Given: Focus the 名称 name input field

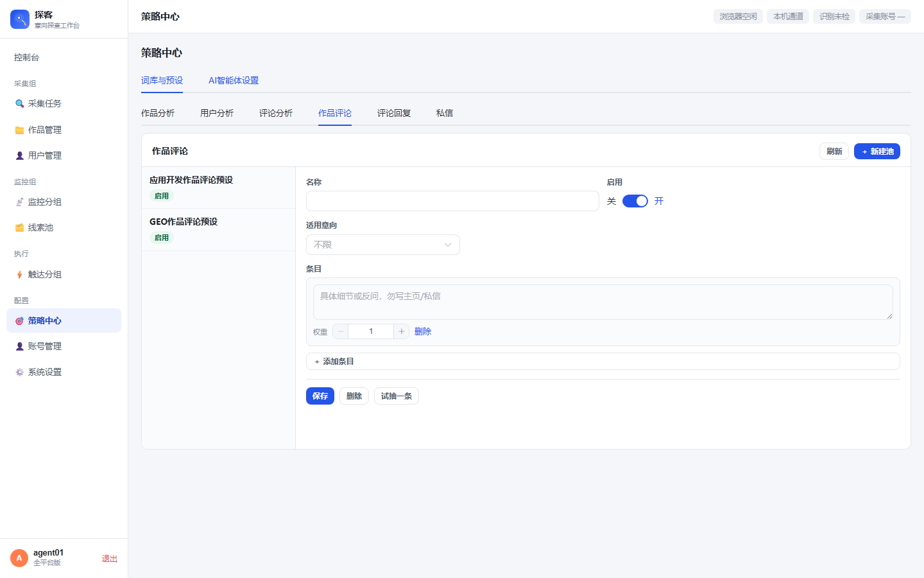Looking at the screenshot, I should coord(452,201).
